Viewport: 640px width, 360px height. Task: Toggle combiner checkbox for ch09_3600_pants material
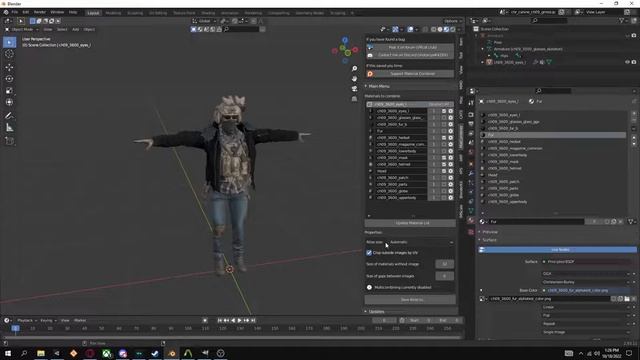click(444, 184)
